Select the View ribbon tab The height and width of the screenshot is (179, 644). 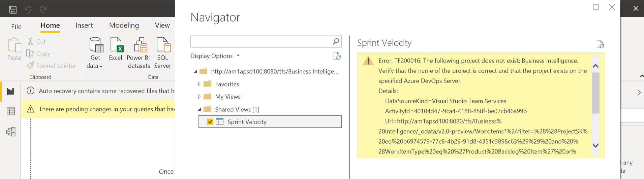[162, 25]
